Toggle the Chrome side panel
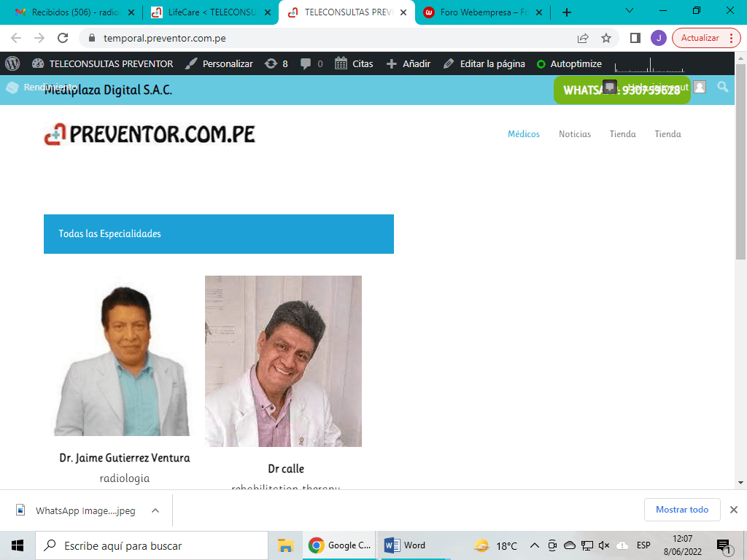 coord(635,38)
